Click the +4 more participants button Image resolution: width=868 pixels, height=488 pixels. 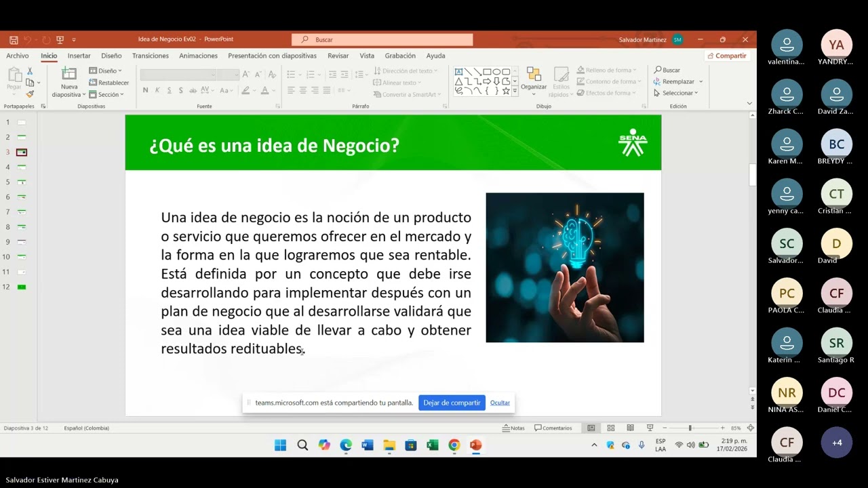(x=837, y=443)
